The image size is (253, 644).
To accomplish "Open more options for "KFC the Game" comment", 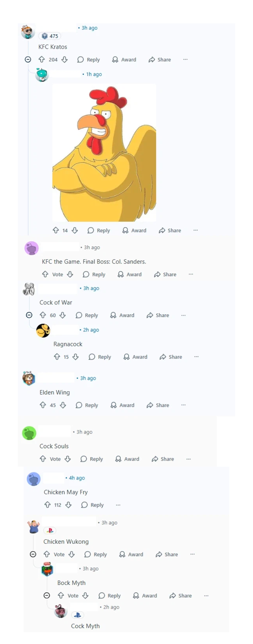I will (191, 274).
